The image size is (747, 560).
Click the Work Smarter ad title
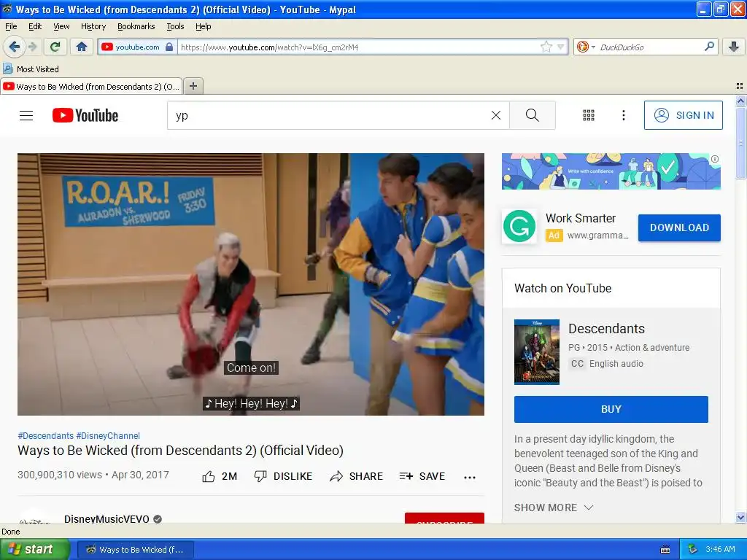580,218
